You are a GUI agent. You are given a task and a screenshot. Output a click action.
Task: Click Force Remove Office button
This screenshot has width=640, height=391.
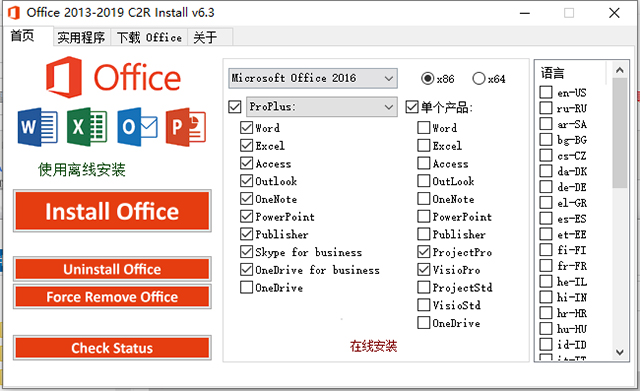pos(112,297)
